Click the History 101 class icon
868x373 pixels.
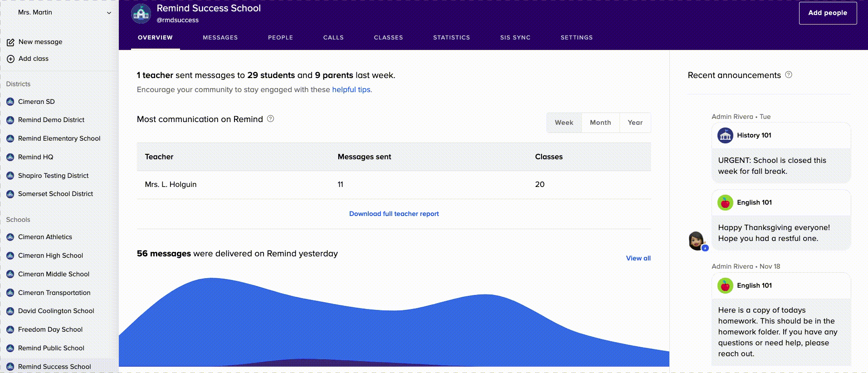pos(725,135)
